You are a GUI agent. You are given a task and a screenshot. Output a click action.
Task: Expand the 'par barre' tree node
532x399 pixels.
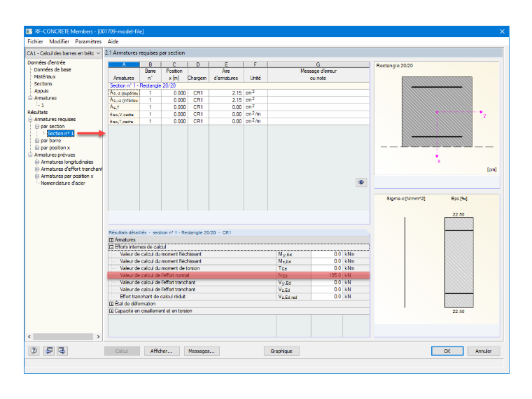pyautogui.click(x=37, y=141)
